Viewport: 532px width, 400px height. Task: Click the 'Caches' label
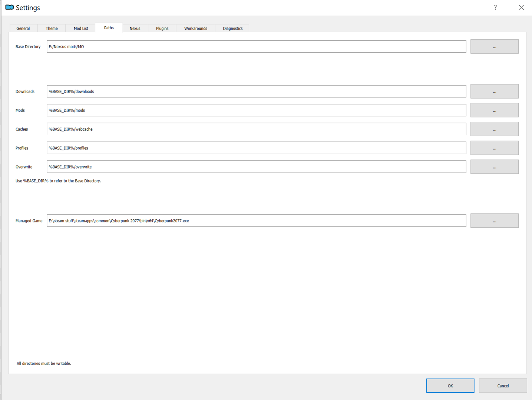click(22, 129)
